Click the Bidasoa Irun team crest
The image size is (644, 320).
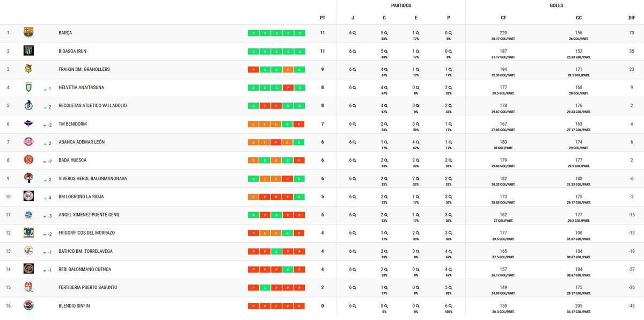[28, 50]
